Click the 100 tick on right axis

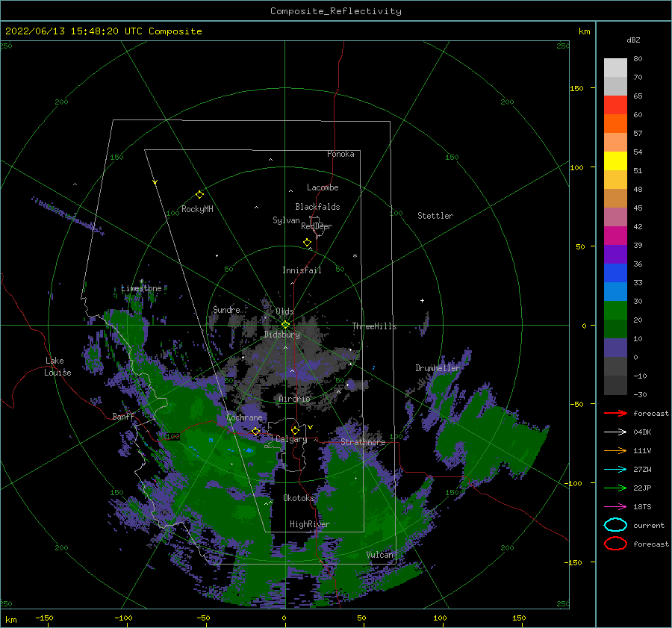[577, 167]
